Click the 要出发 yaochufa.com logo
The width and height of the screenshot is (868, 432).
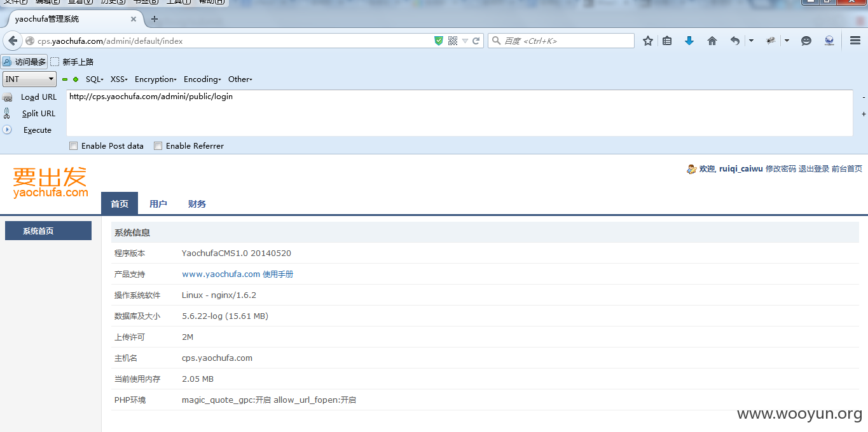(50, 182)
